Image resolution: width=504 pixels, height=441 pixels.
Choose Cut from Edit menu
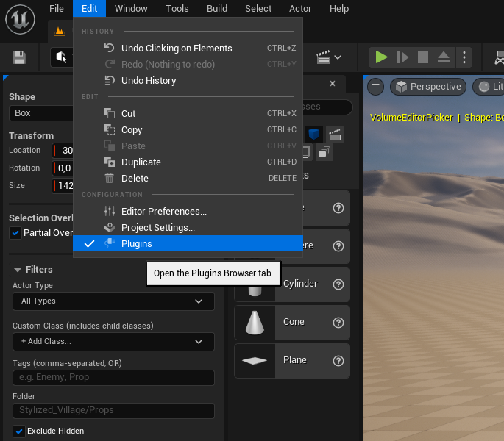tap(188, 114)
